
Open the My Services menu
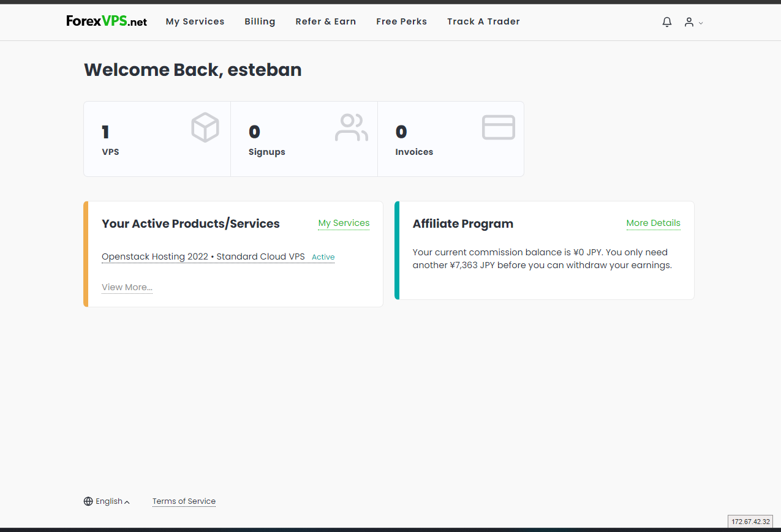click(x=195, y=21)
